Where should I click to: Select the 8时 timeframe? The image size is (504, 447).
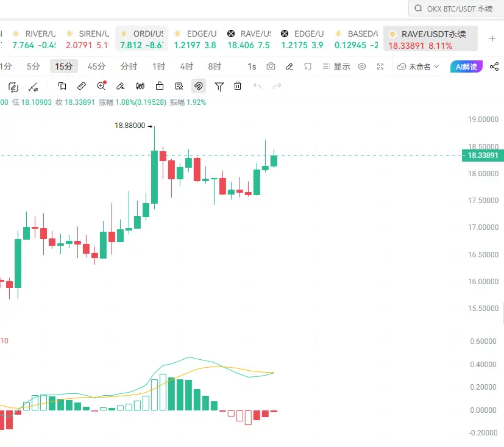point(215,66)
